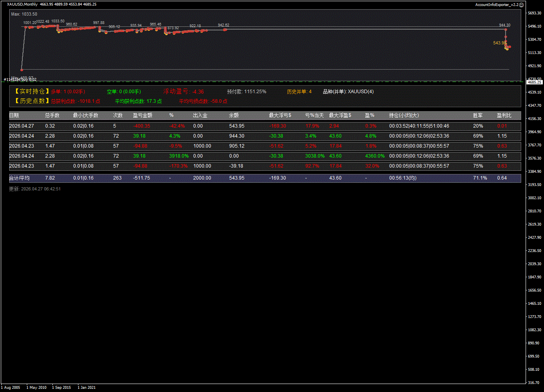Click the 盈利比 column header

(504, 116)
